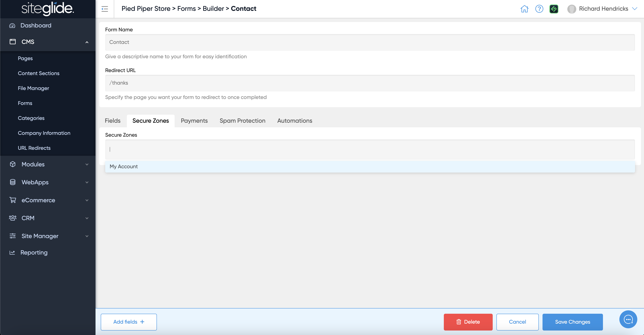
Task: Select My Account secure zone option
Action: (x=124, y=167)
